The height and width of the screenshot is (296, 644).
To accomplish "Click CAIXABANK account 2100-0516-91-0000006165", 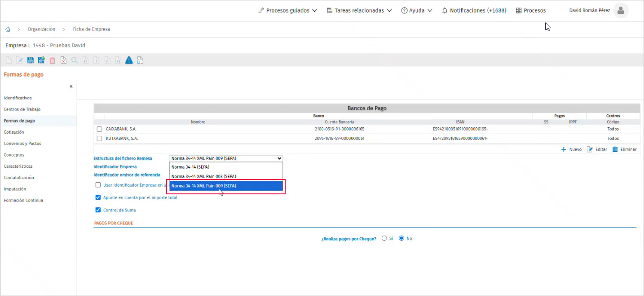I will [340, 129].
